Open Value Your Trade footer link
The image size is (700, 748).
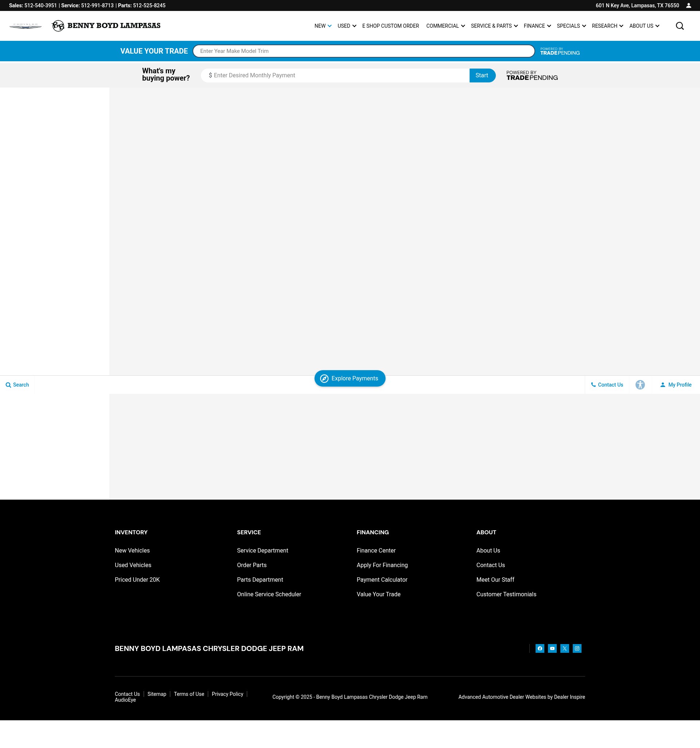378,594
